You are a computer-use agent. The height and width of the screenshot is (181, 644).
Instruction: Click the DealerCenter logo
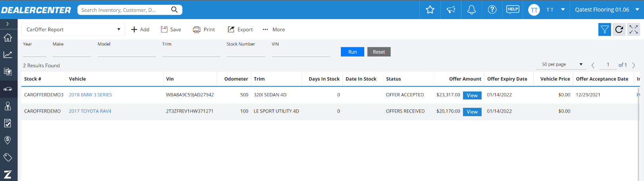pyautogui.click(x=36, y=10)
